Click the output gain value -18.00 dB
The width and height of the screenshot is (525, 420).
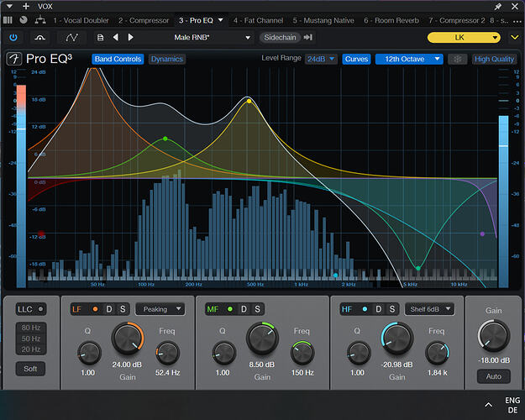point(494,360)
